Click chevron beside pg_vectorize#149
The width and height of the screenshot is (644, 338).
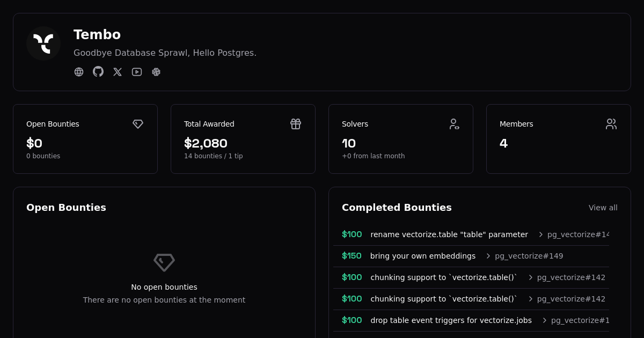[488, 256]
